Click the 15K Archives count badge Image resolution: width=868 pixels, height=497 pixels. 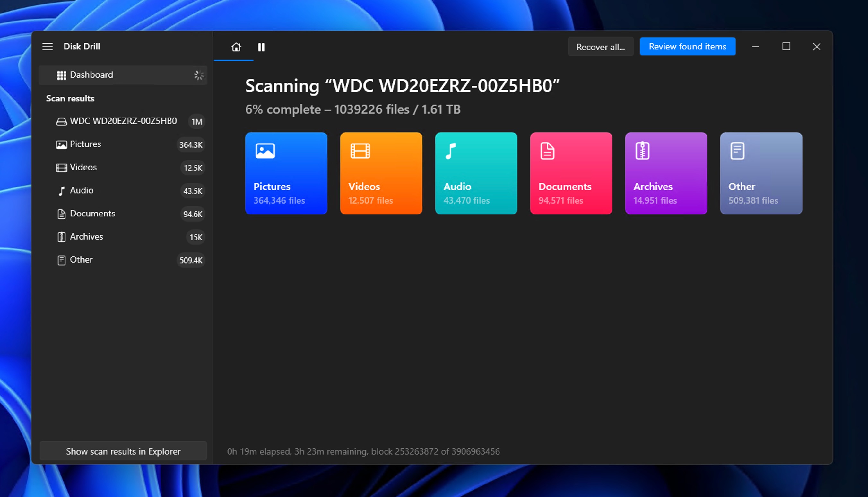[x=196, y=237]
